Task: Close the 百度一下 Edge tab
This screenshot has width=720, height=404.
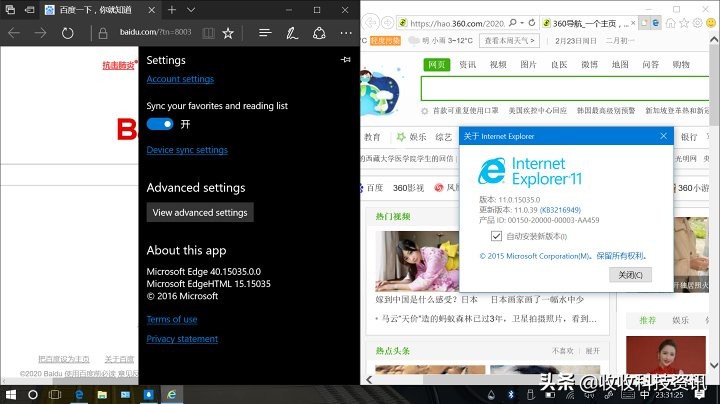Action: 152,10
